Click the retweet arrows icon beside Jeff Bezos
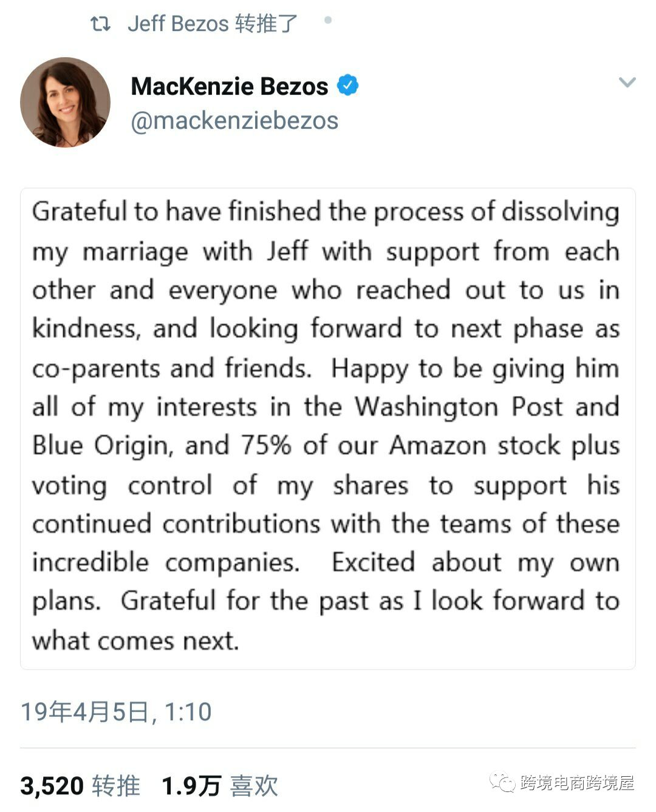The height and width of the screenshot is (812, 656). point(100,24)
